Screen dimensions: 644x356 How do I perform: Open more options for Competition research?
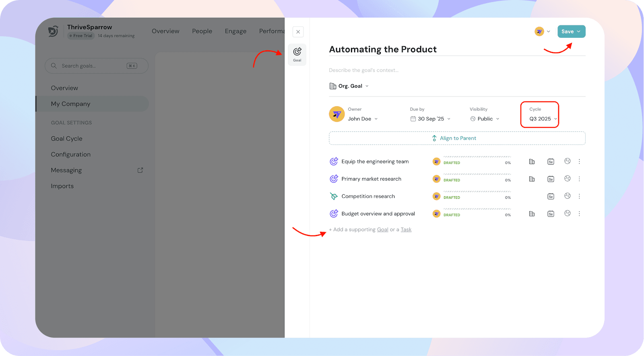click(579, 196)
